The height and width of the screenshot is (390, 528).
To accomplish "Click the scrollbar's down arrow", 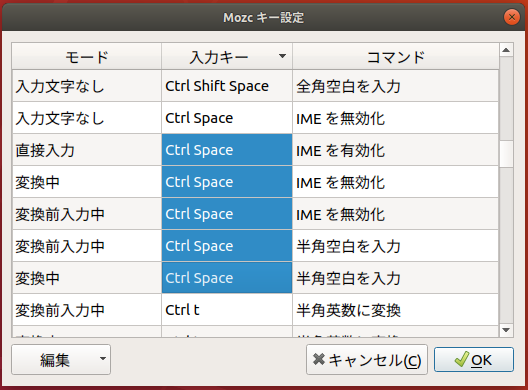I will point(506,330).
